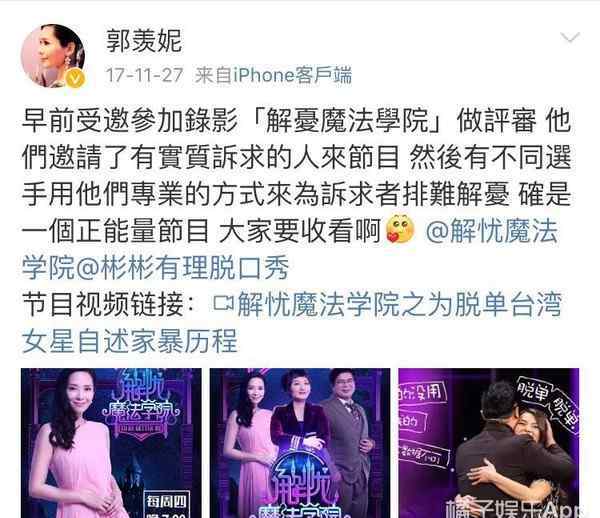Viewport: 600px width, 518px height.
Task: Open the post options chevron menu
Action: click(570, 37)
